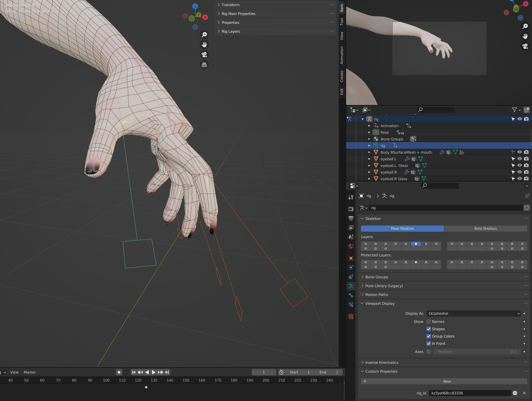Click pan hand icon in top-right viewport
The image size is (532, 401).
click(525, 36)
